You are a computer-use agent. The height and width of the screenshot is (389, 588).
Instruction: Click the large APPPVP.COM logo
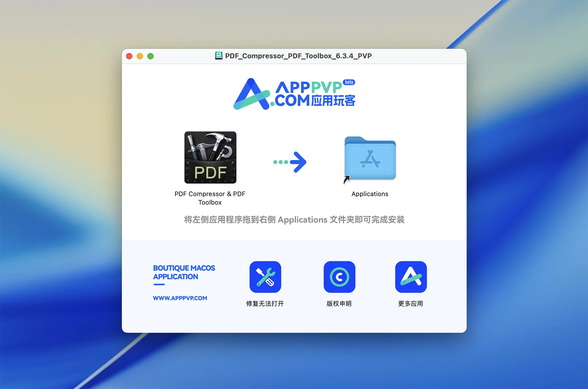294,94
